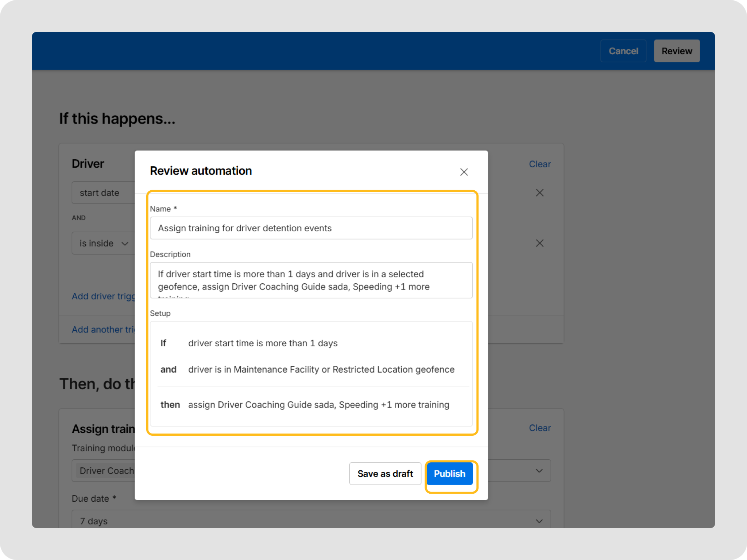Image resolution: width=747 pixels, height=560 pixels.
Task: Click into the Description text area
Action: [x=311, y=280]
